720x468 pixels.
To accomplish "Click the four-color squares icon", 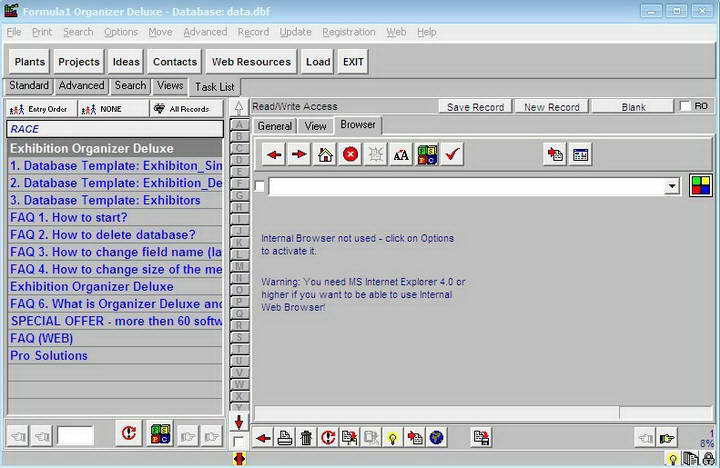I will [x=701, y=186].
